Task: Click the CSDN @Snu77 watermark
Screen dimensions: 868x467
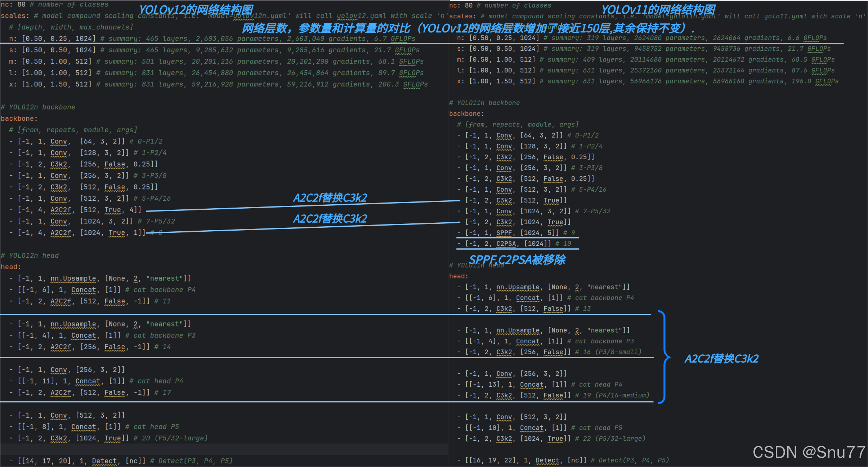Action: coord(809,452)
